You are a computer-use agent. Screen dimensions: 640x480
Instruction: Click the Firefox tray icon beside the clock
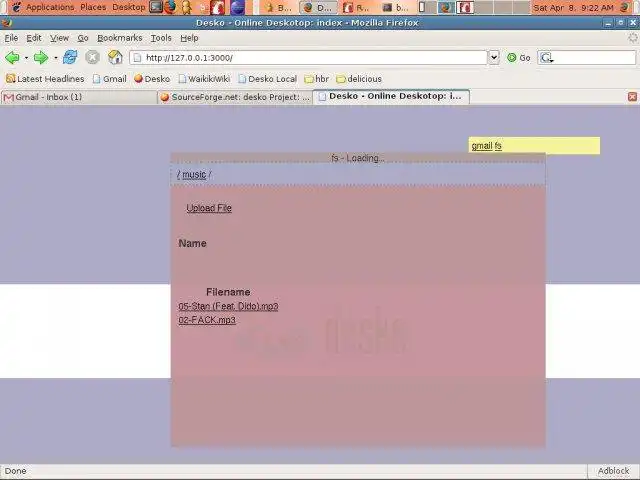click(x=625, y=7)
